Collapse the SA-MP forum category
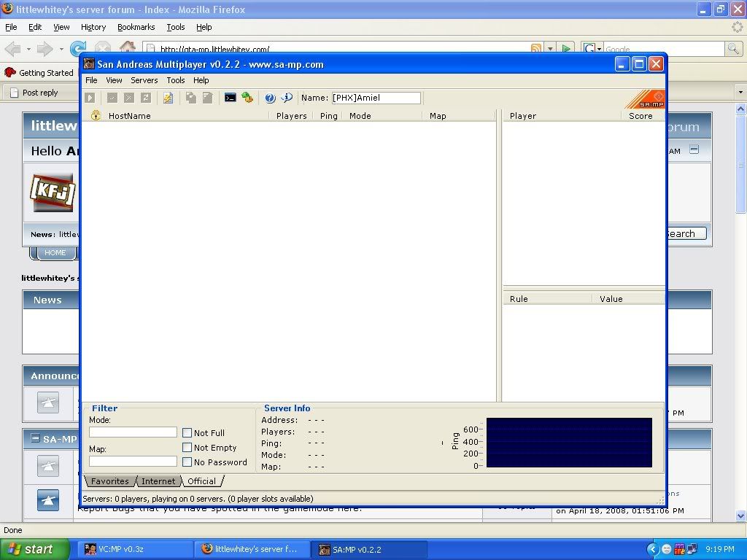 tap(35, 438)
